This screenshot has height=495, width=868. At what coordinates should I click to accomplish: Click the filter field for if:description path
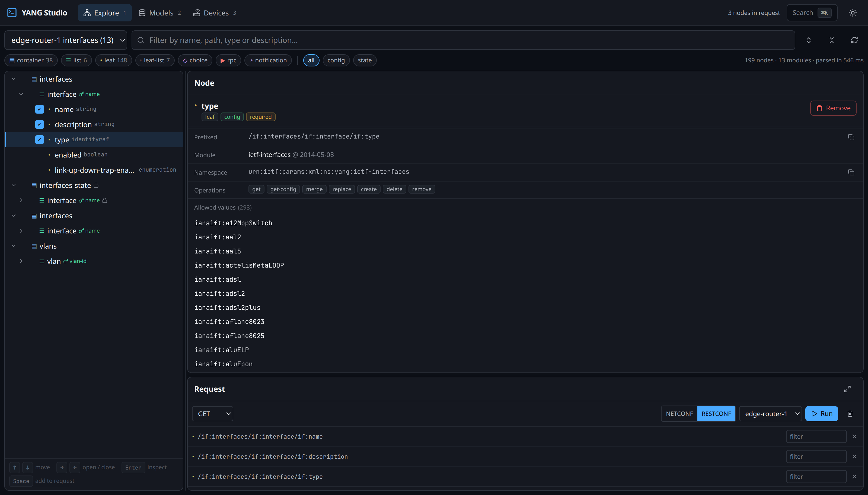pyautogui.click(x=816, y=457)
